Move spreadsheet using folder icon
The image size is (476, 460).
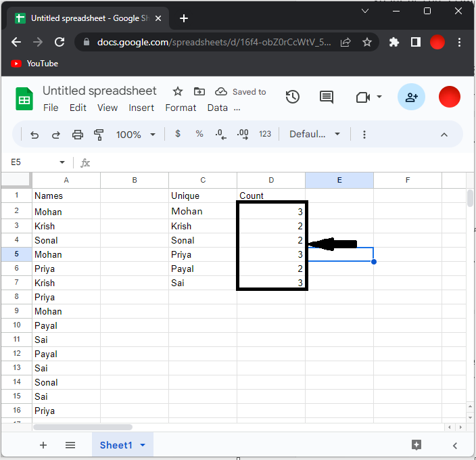point(199,91)
